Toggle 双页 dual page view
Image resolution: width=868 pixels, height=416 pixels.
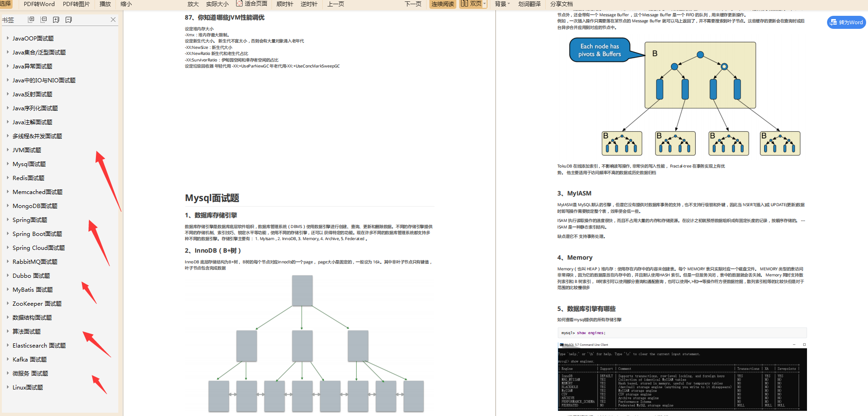471,4
